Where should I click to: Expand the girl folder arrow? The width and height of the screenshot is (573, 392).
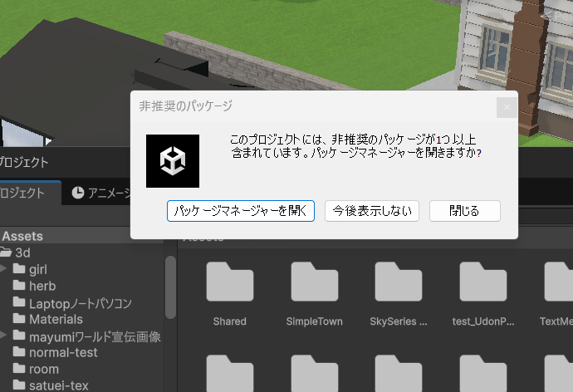coord(4,269)
